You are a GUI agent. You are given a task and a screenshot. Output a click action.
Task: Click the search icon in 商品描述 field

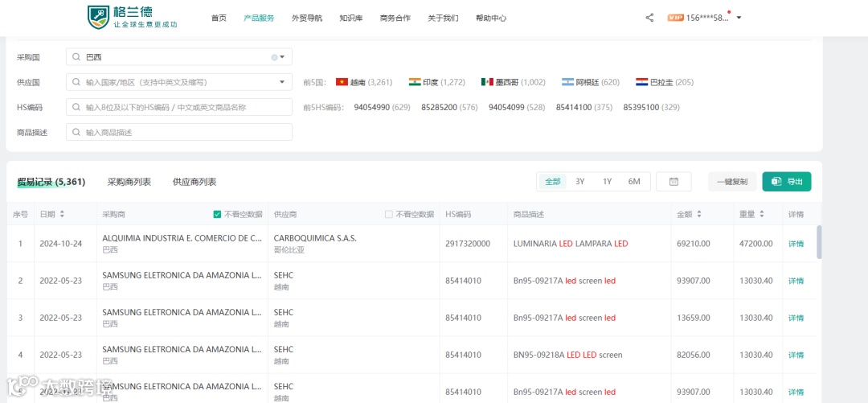(76, 132)
